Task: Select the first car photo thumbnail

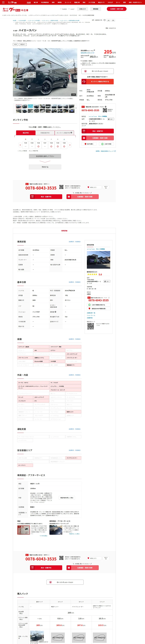Action: (19, 106)
